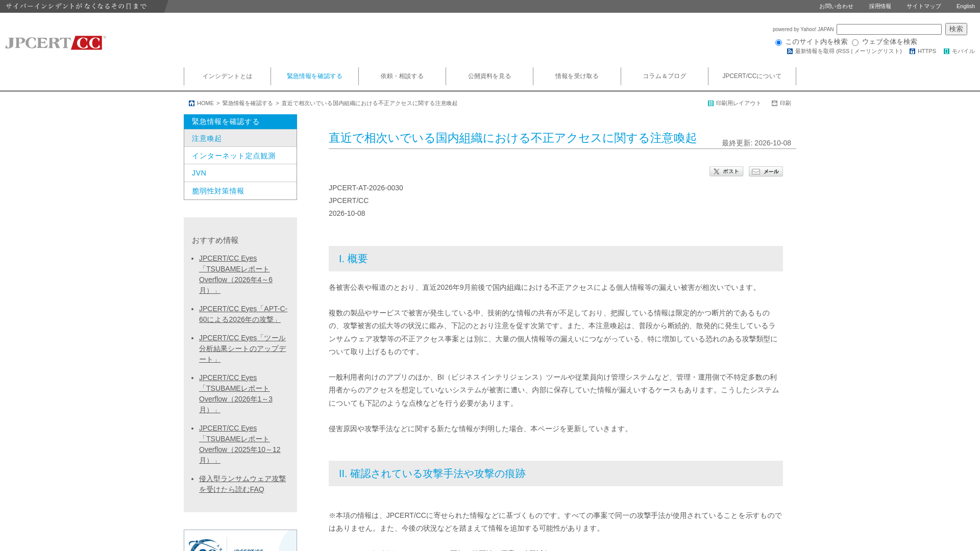The image size is (980, 551).
Task: Open the 依頼・相談する menu
Action: point(402,77)
